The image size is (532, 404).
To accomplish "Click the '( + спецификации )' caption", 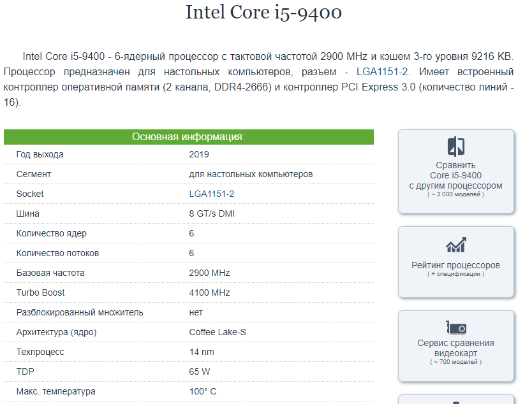I will tap(455, 274).
